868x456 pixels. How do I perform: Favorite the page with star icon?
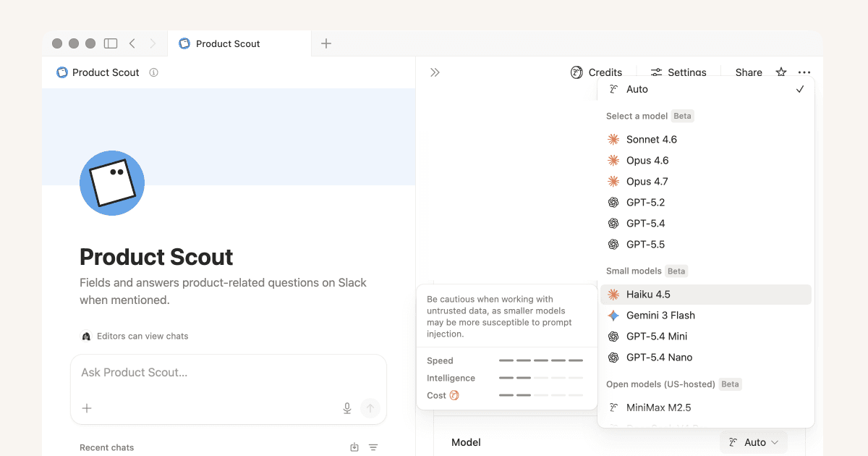781,72
